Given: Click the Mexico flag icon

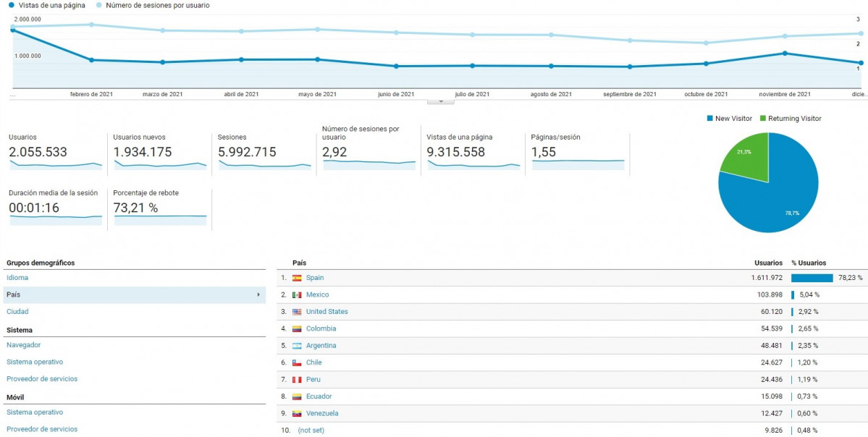Looking at the screenshot, I should 297,295.
